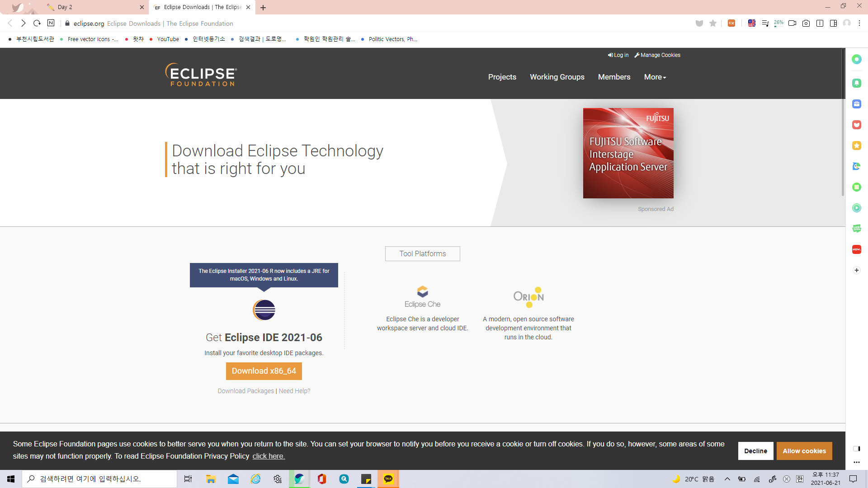The width and height of the screenshot is (868, 488).
Task: Click the reload page button
Action: point(37,23)
